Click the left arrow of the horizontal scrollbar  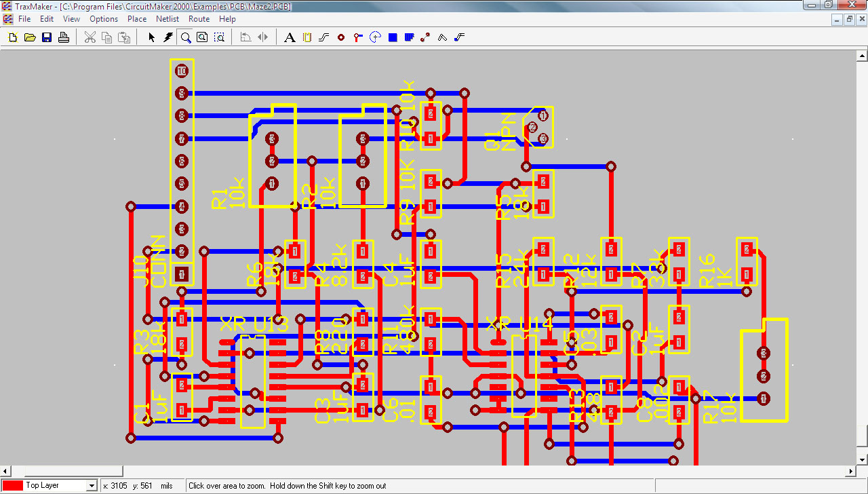pyautogui.click(x=5, y=471)
